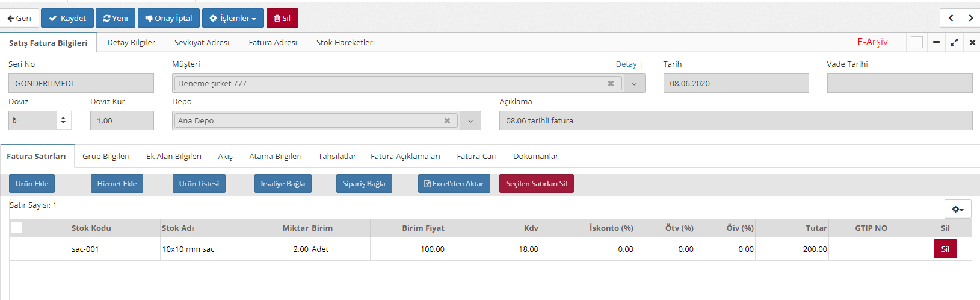This screenshot has height=300, width=980.
Task: Click the Geri back arrow button
Action: [x=19, y=18]
